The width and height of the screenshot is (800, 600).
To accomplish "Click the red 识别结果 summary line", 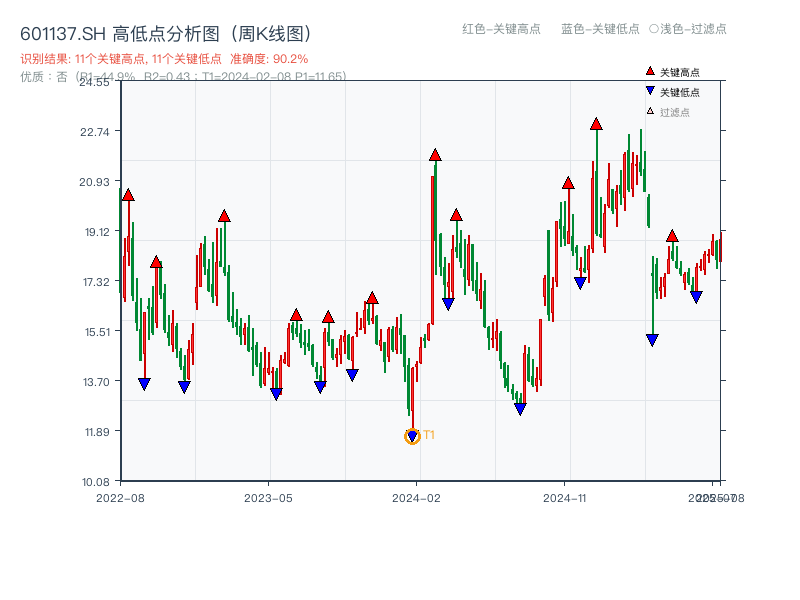I will point(164,59).
